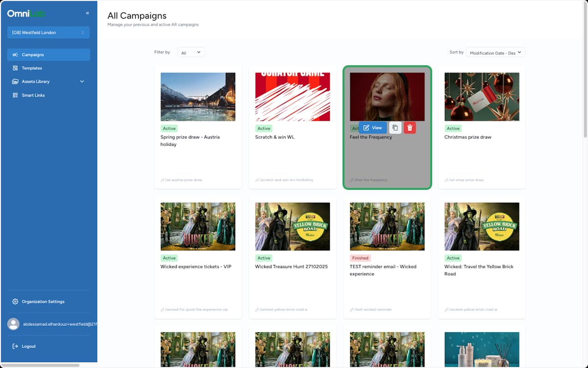The height and width of the screenshot is (368, 588).
Task: Open the Christmas prize draw ornaments thumbnail
Action: click(482, 97)
